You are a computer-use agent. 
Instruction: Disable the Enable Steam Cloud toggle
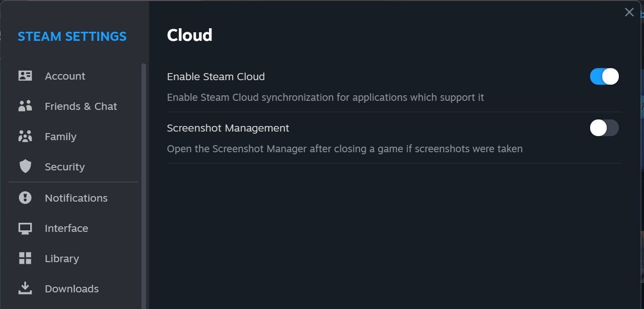604,76
